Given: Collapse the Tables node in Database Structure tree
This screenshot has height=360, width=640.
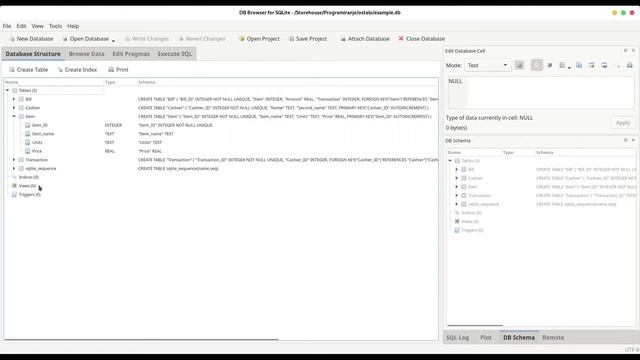Looking at the screenshot, I should [x=7, y=90].
